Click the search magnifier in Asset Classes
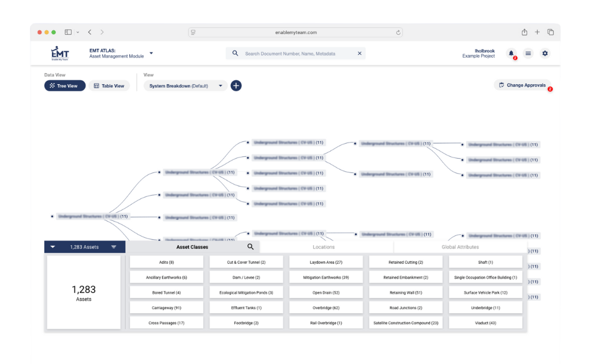This screenshot has height=364, width=591. (x=250, y=247)
